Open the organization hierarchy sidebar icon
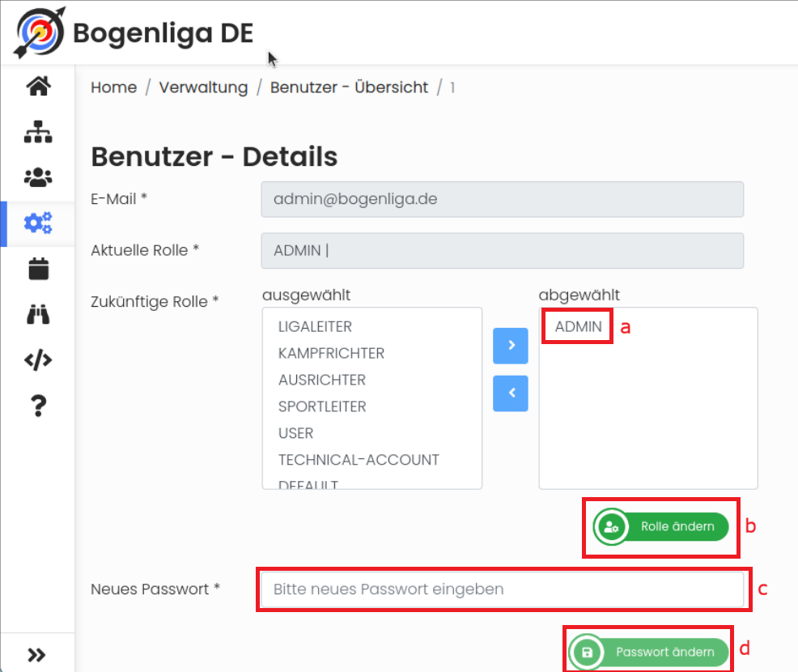This screenshot has height=672, width=798. tap(38, 132)
